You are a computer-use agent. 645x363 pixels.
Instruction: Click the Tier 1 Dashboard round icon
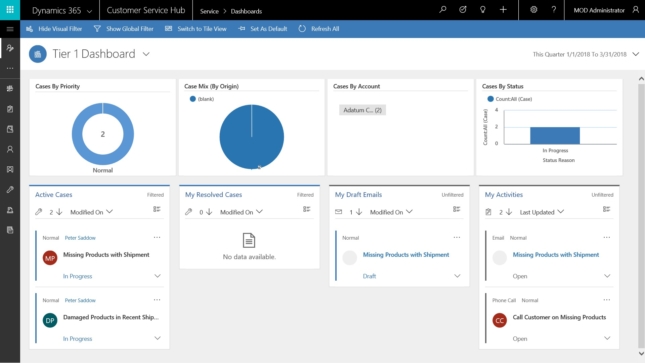coord(37,54)
